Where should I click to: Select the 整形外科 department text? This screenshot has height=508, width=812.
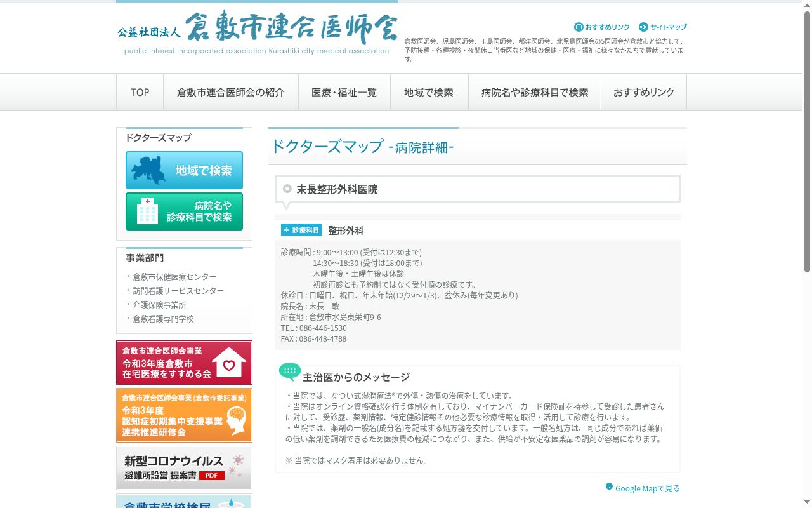346,231
